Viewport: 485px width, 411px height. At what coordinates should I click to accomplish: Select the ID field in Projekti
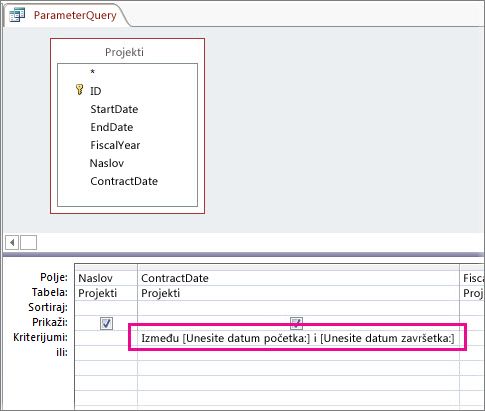pos(96,91)
